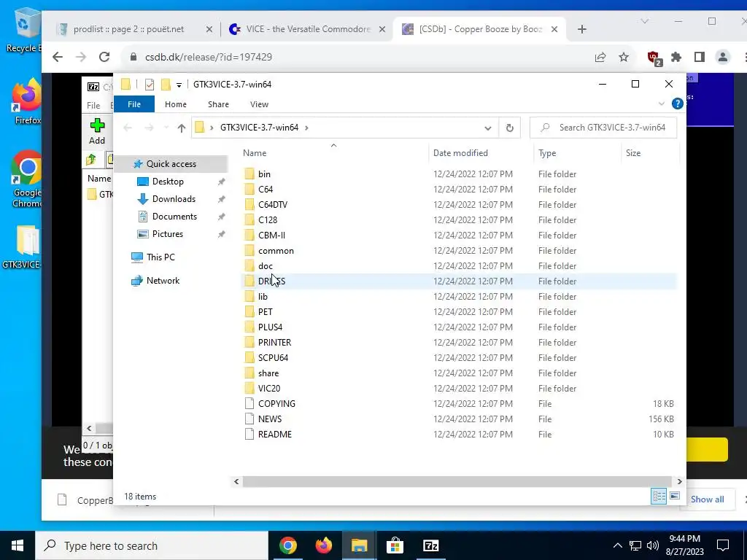Open the Home ribbon tab

click(x=175, y=104)
